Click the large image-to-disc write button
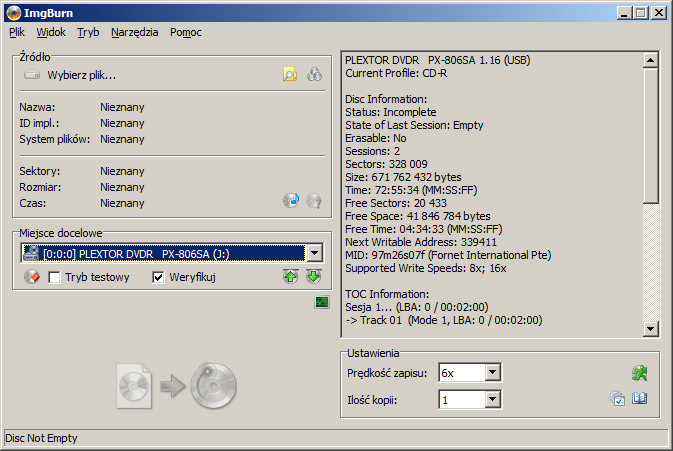Viewport: 673px width, 451px height. tap(176, 386)
